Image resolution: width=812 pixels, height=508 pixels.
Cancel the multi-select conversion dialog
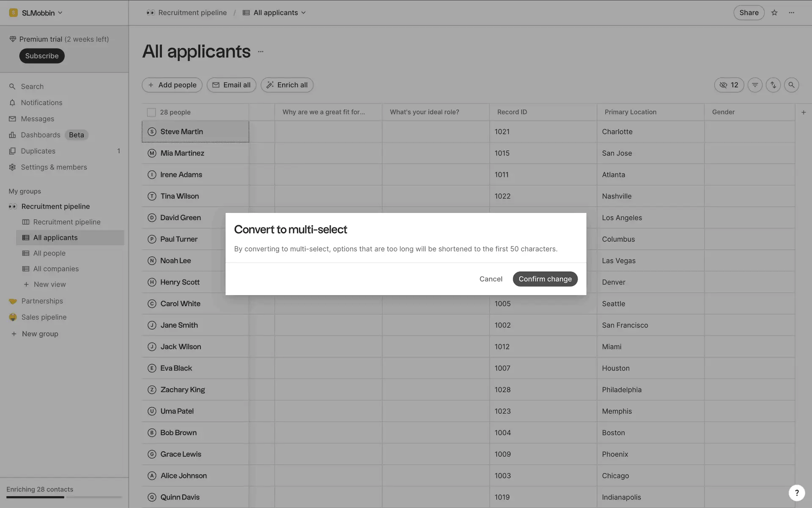(491, 279)
